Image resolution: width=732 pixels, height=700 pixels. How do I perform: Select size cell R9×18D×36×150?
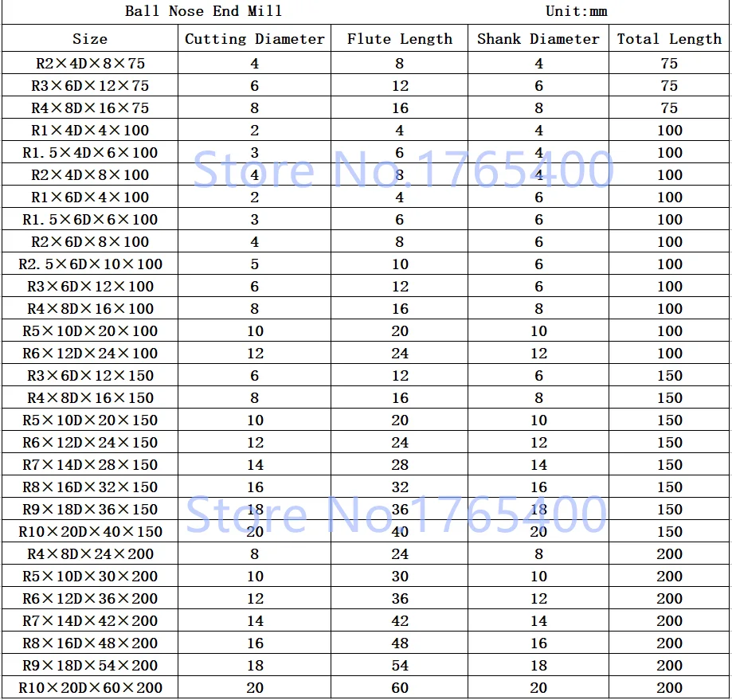coord(90,509)
